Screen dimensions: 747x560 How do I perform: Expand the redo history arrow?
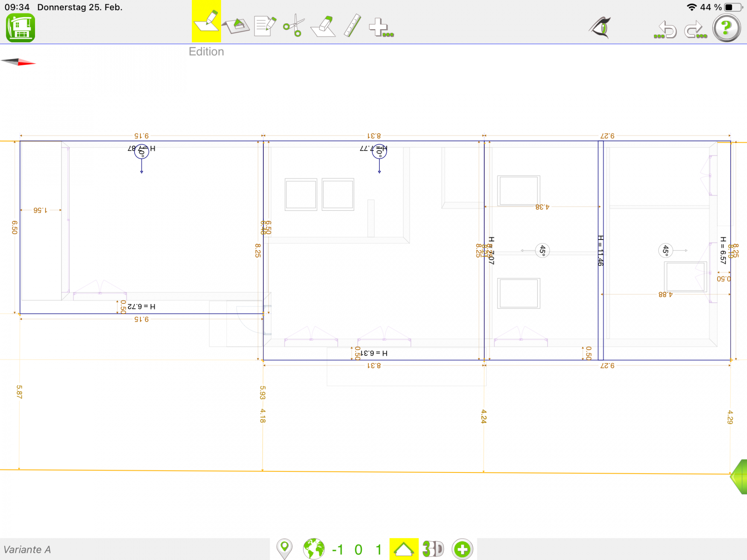point(695,30)
